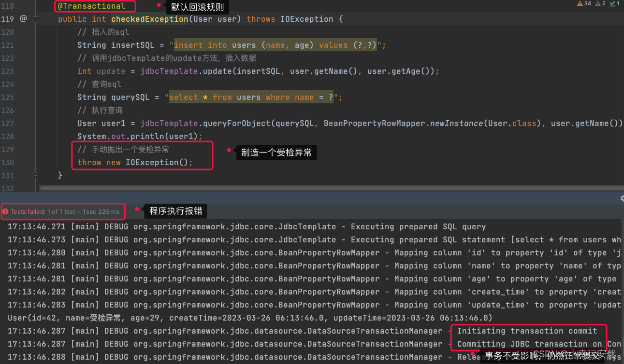The image size is (624, 364).
Task: Click 'Committing JDBC transaction' log text
Action: pos(522,344)
